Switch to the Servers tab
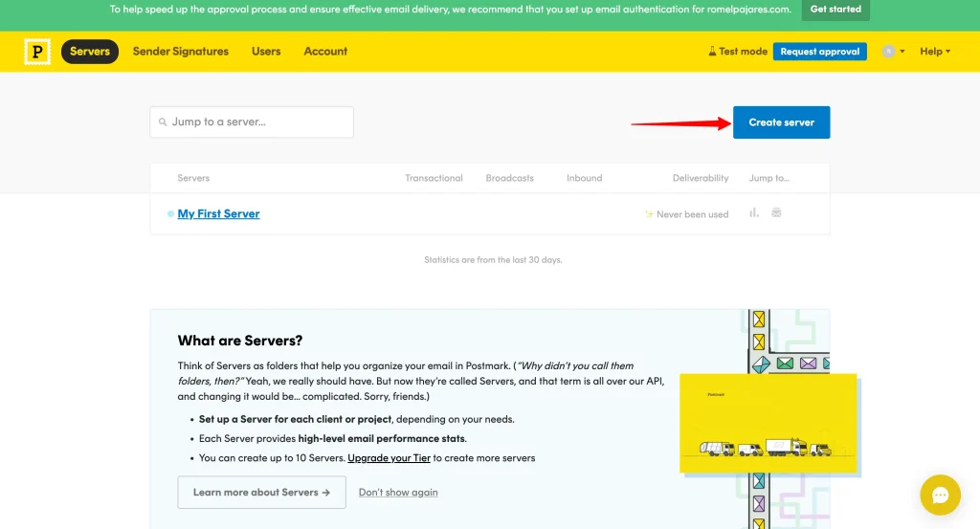This screenshot has width=980, height=529. (x=90, y=52)
